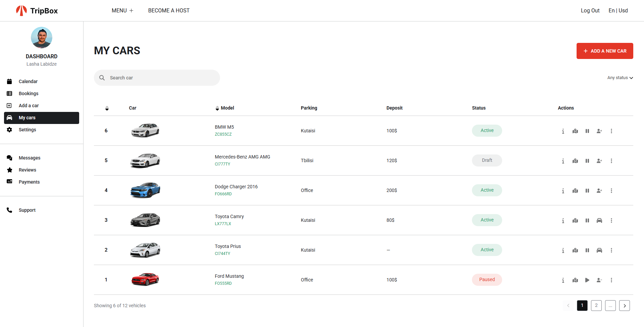Screen dimensions: 644x327
Task: Go to Bookings in the sidebar
Action: coord(42,93)
